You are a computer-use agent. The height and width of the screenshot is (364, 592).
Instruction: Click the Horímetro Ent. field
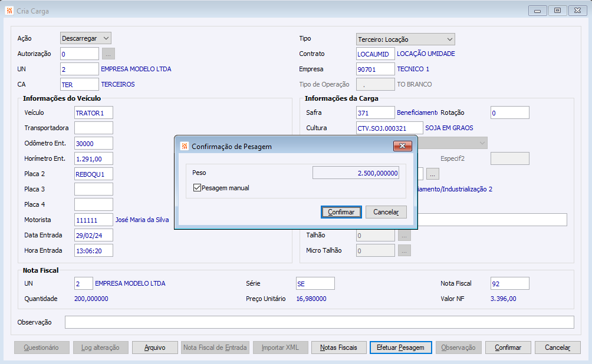point(94,158)
